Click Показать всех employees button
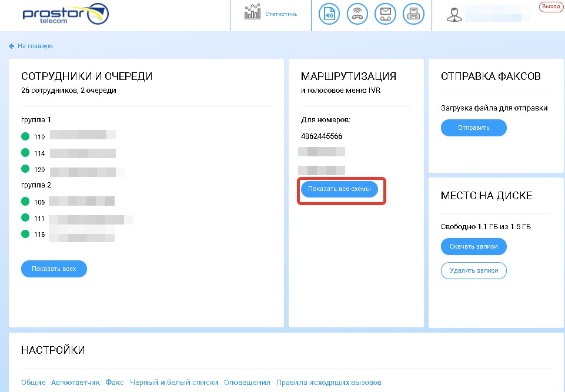This screenshot has width=565, height=392. click(54, 269)
